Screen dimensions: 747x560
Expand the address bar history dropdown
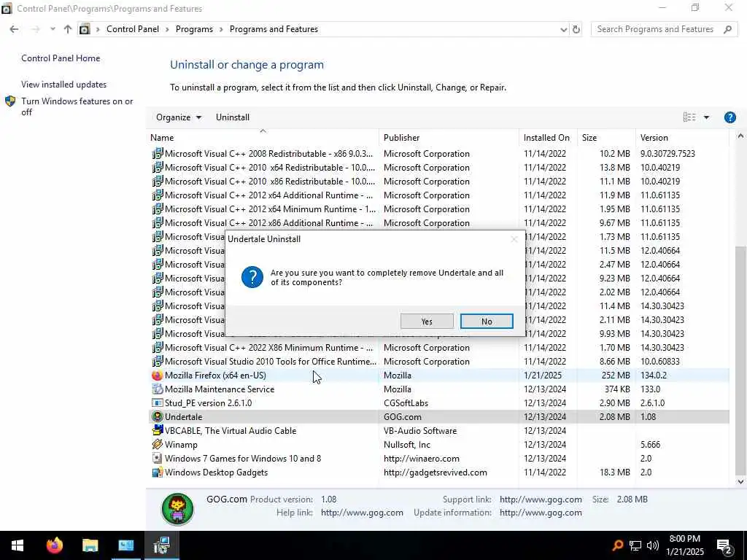564,29
